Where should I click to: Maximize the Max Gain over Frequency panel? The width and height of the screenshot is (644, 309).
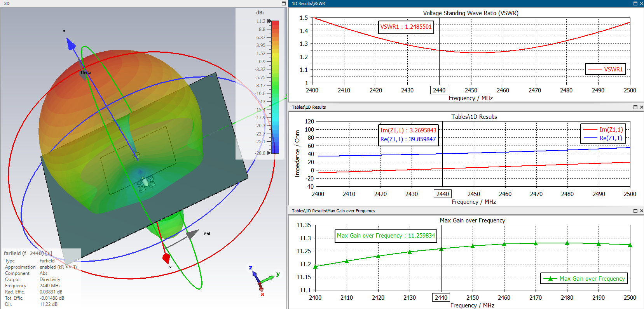coord(635,211)
